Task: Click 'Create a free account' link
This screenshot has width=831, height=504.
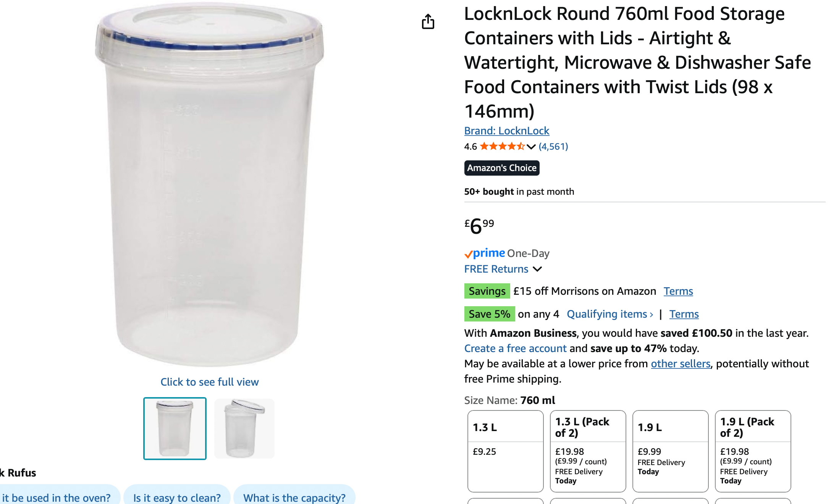Action: [x=515, y=348]
